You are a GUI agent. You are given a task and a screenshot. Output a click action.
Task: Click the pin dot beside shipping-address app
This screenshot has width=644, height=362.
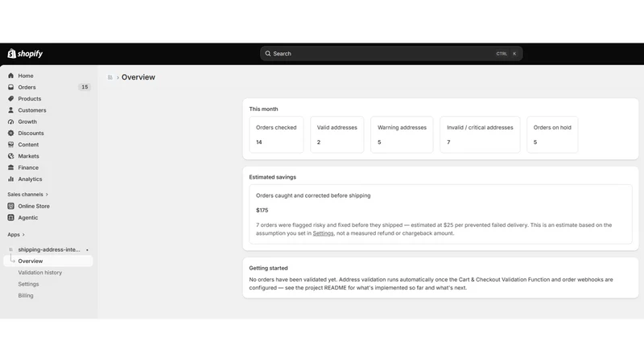(x=87, y=249)
